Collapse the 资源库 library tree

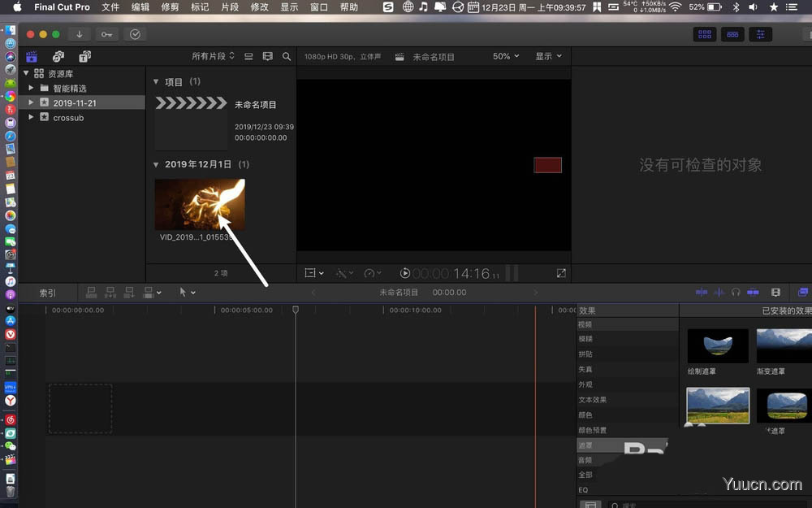pos(26,73)
